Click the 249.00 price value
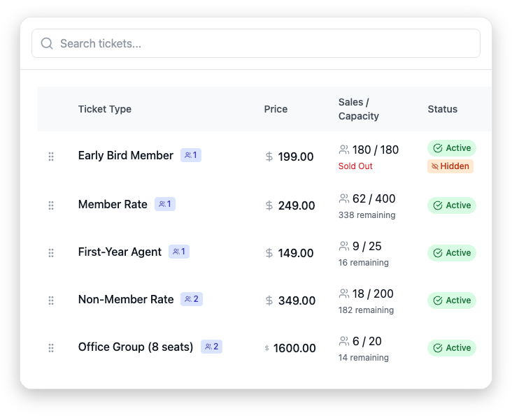This screenshot has width=512, height=420. click(x=297, y=205)
